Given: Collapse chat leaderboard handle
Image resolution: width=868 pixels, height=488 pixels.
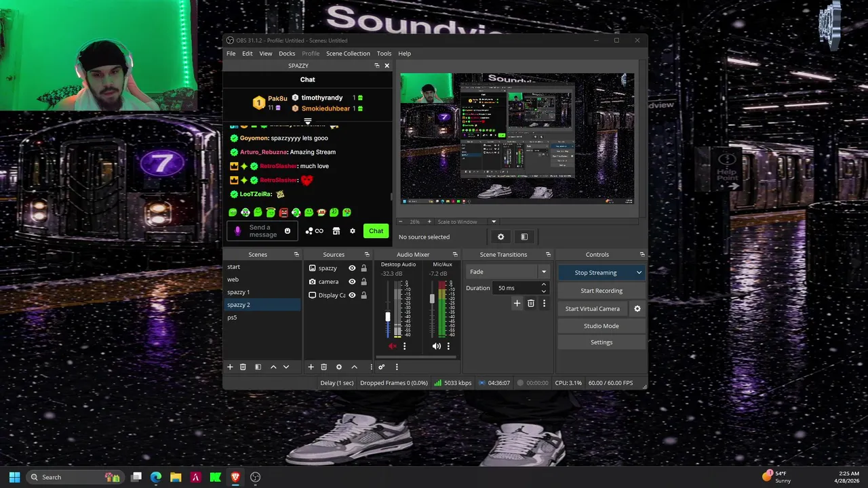Looking at the screenshot, I should [307, 121].
